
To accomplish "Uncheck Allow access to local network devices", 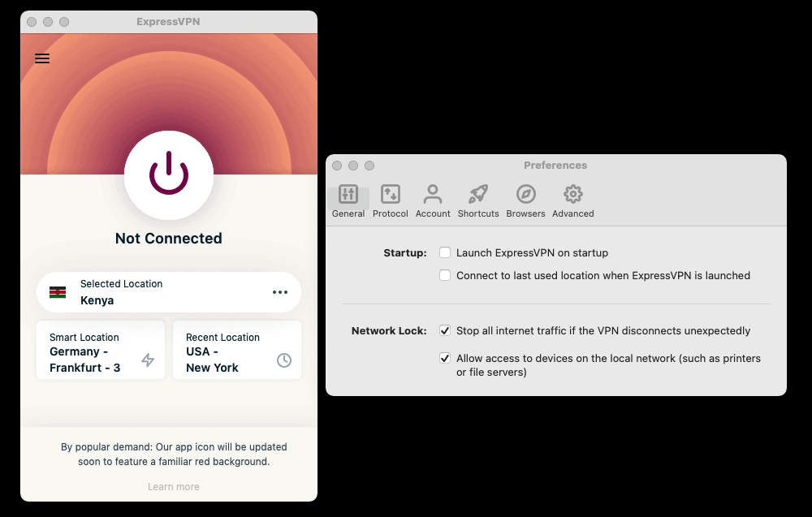I will coord(445,358).
